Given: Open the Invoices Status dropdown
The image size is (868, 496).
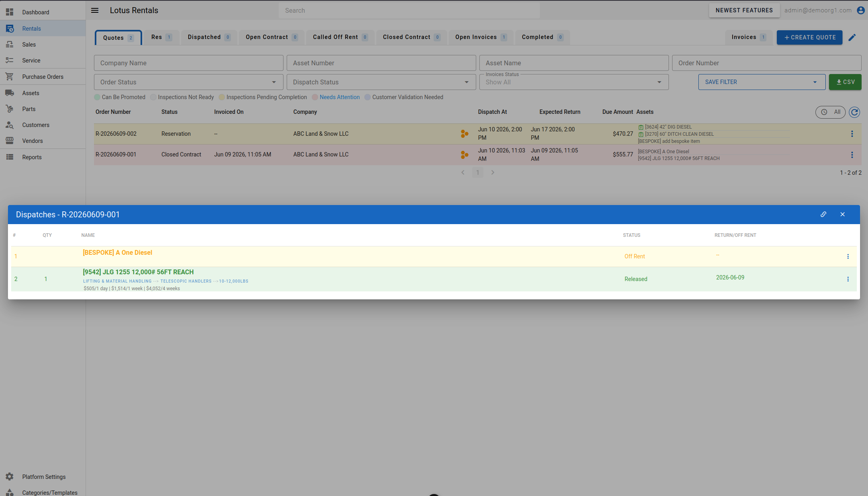Looking at the screenshot, I should tap(574, 82).
